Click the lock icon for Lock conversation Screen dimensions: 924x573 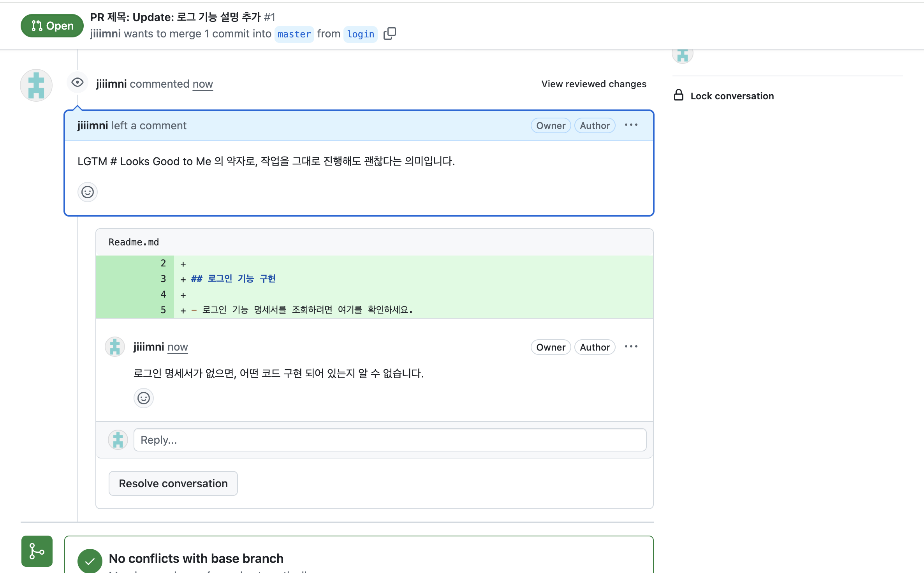point(679,95)
